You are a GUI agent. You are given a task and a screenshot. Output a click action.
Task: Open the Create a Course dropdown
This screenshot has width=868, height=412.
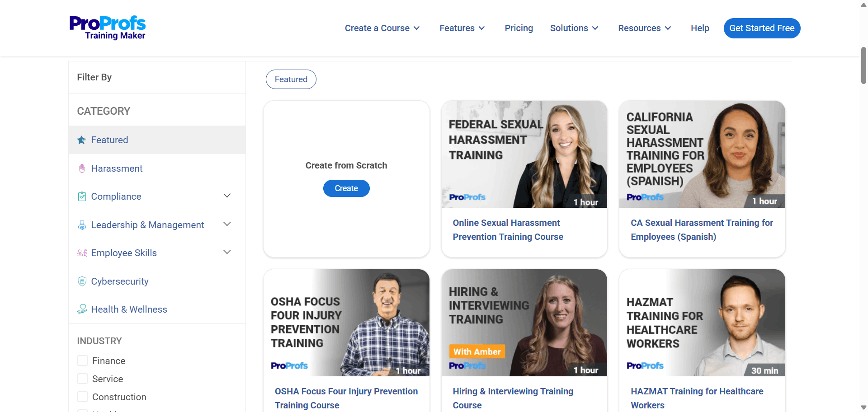pos(382,28)
